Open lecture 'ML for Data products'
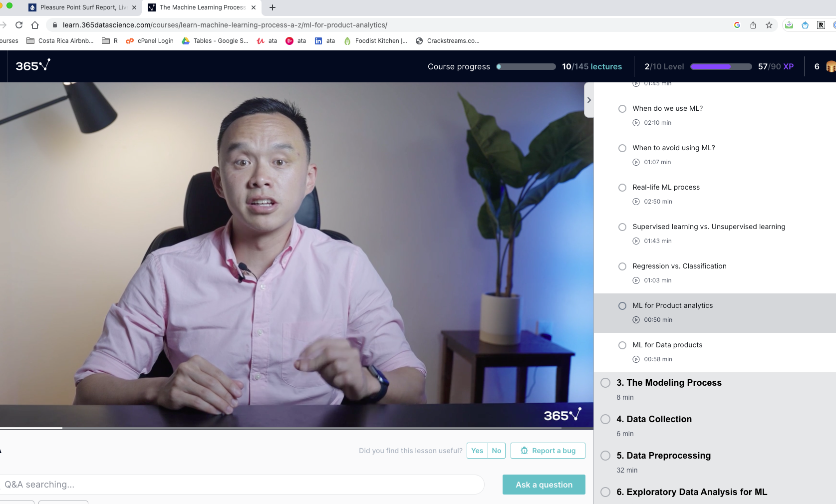Image resolution: width=836 pixels, height=504 pixels. coord(667,345)
